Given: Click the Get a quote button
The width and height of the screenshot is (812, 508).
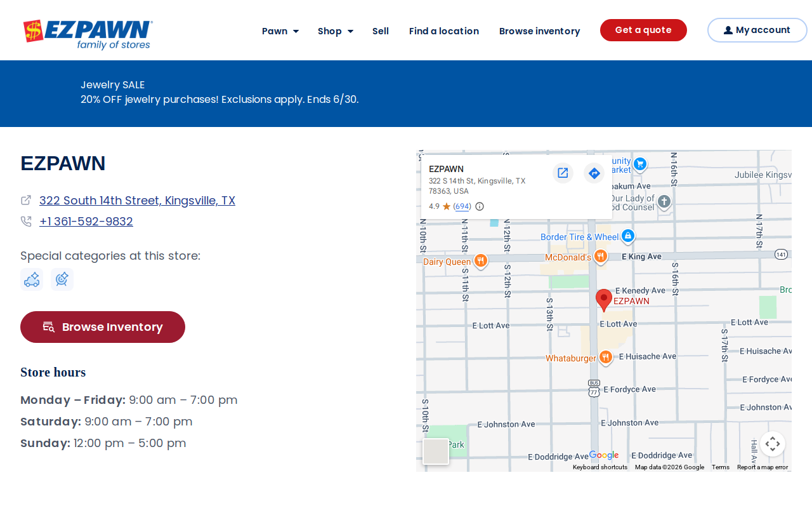Looking at the screenshot, I should (x=643, y=30).
